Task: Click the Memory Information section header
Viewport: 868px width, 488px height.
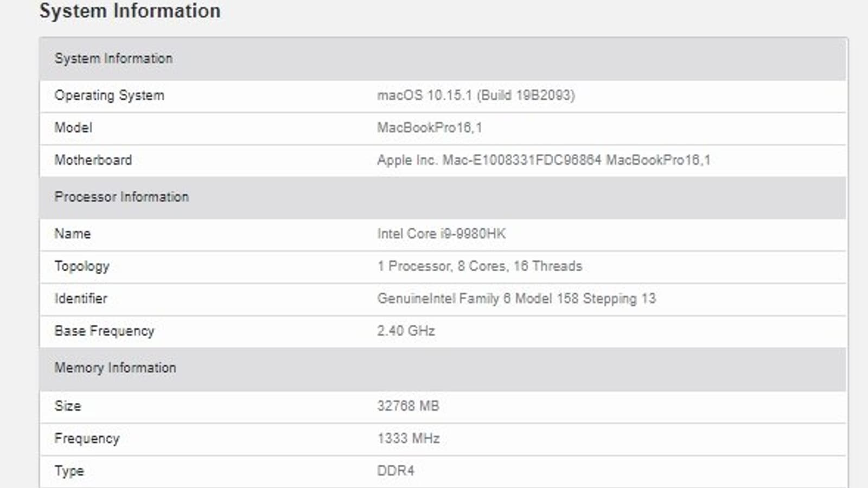Action: (115, 368)
